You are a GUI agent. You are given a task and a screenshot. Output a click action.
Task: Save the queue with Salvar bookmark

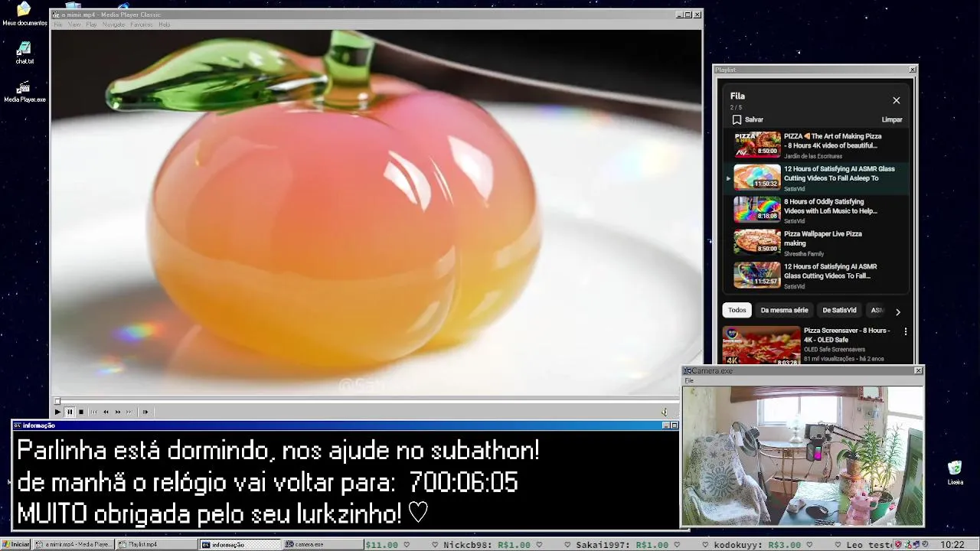pyautogui.click(x=747, y=119)
